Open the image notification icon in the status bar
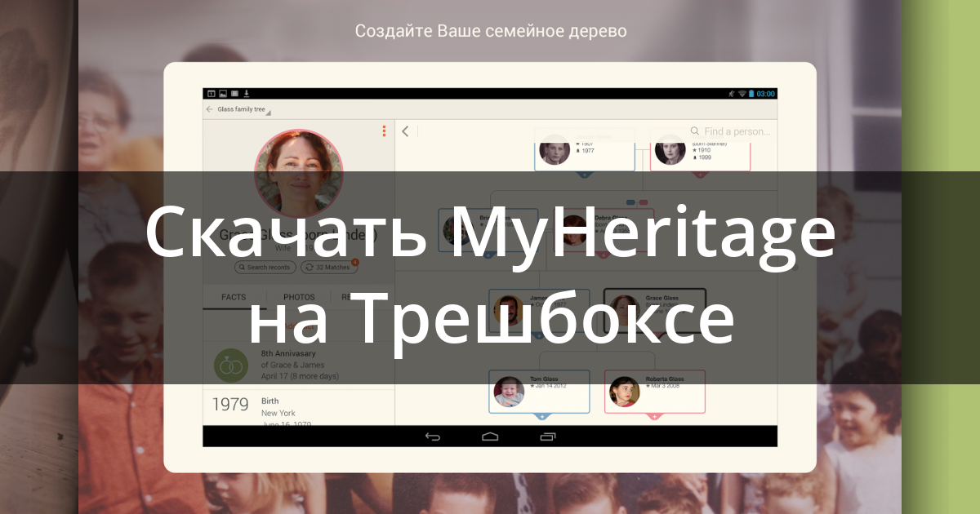The width and height of the screenshot is (980, 514). (222, 94)
